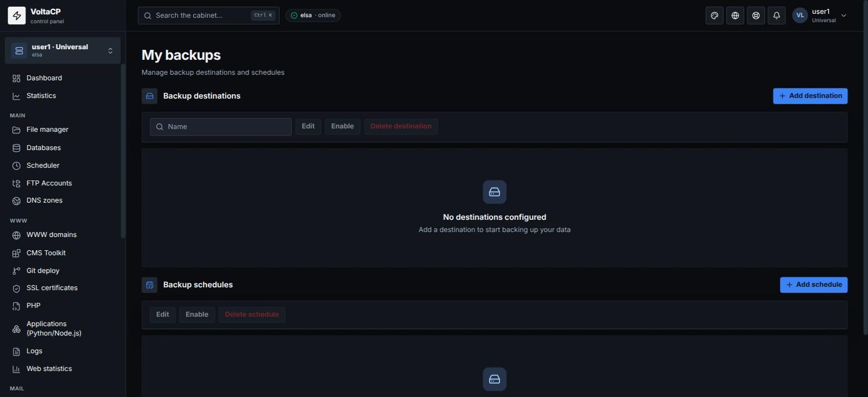Click the File manager folder icon
This screenshot has height=397, width=868.
pos(17,130)
